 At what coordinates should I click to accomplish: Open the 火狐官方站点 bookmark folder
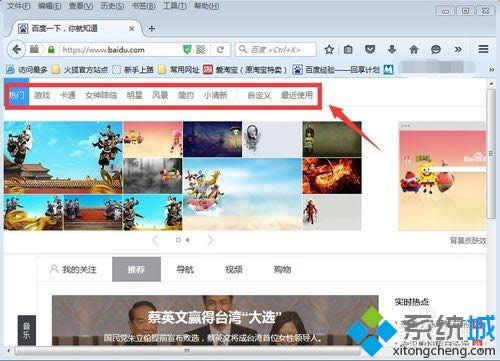coord(81,70)
